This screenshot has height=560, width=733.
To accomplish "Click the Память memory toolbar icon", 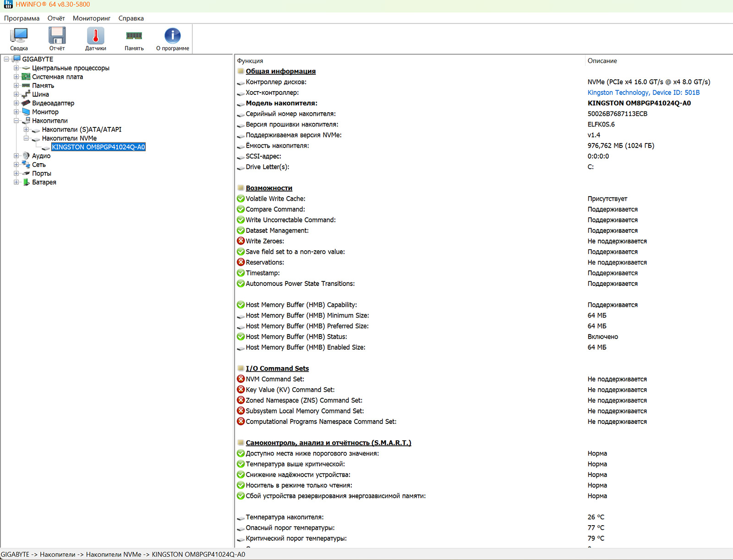I will tap(134, 38).
